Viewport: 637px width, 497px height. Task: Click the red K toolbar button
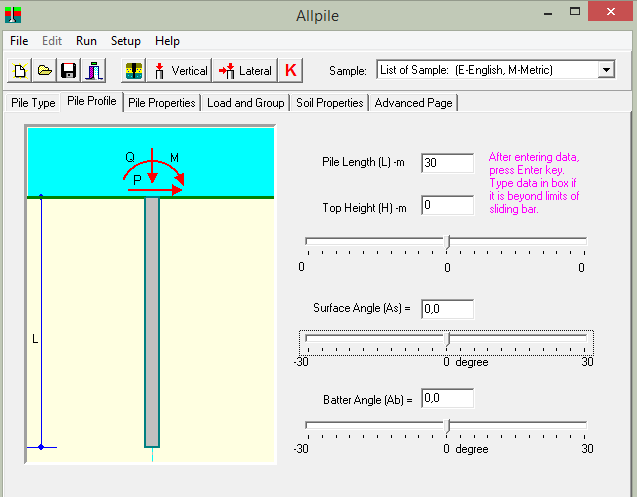290,71
